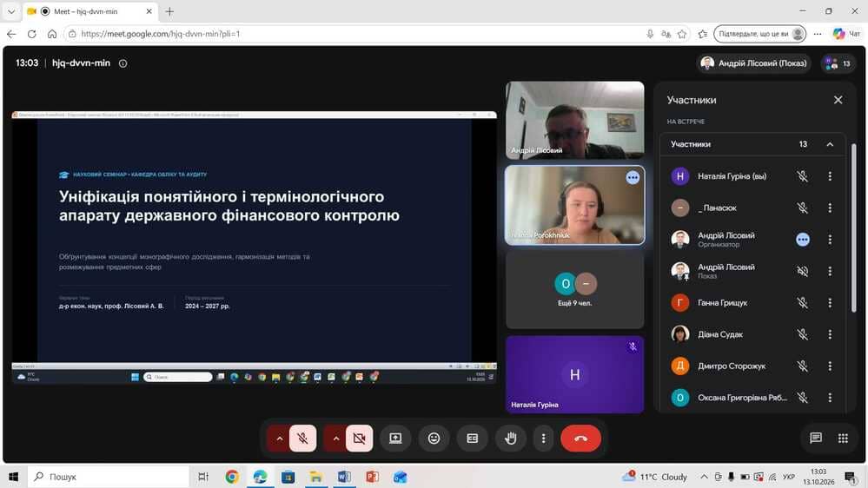
Task: Click the browser address bar URL
Action: [161, 34]
